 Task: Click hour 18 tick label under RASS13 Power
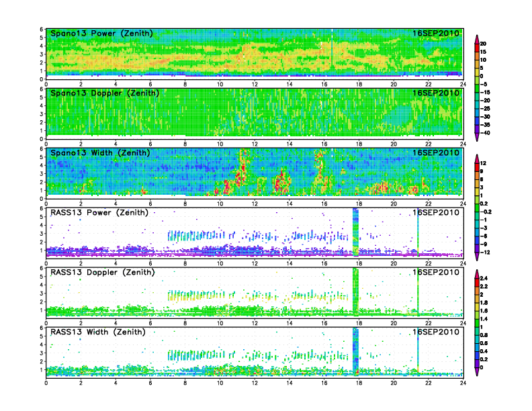pos(359,263)
